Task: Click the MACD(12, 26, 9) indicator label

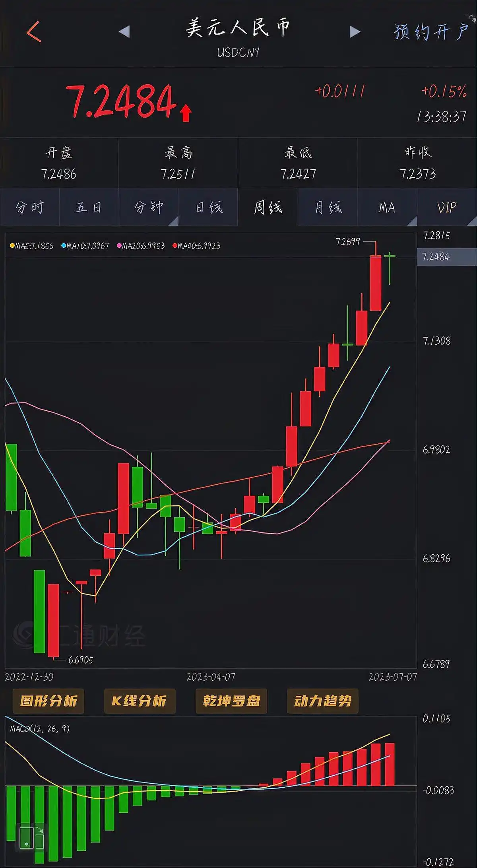Action: click(40, 728)
